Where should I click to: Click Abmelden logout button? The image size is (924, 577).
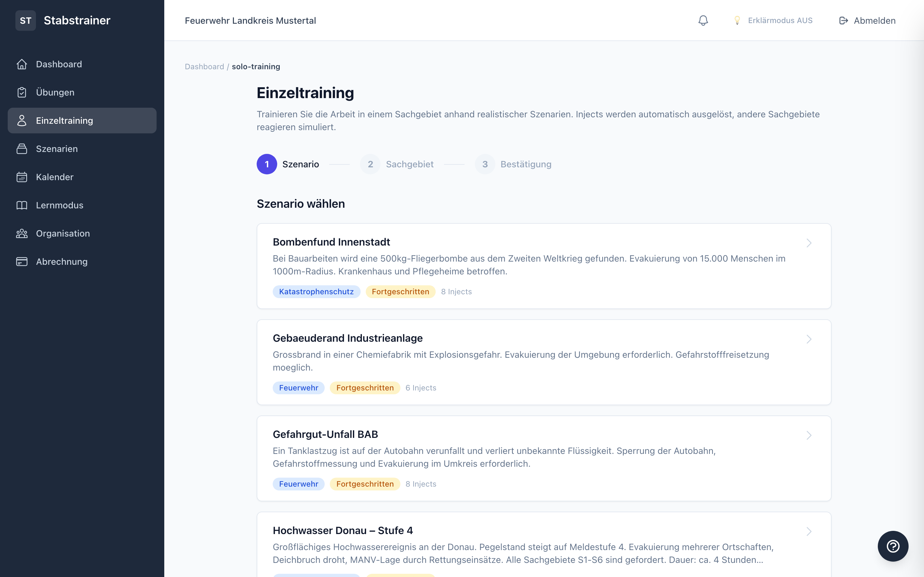point(867,21)
